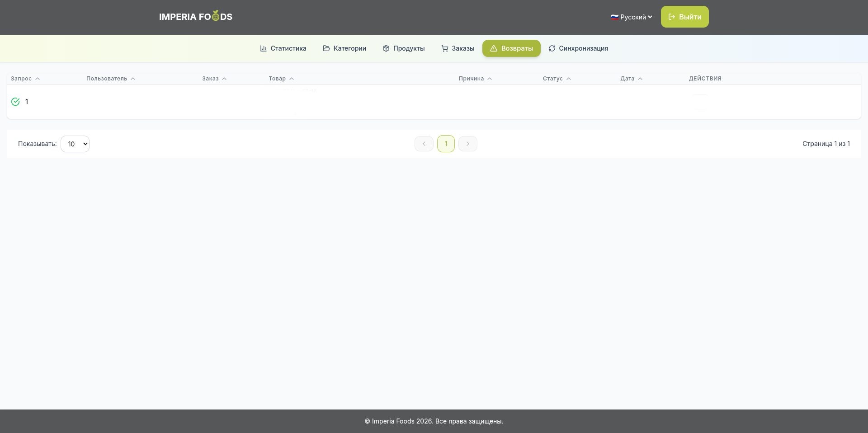Click the Imperia Foods logo
This screenshot has height=433, width=868.
[x=196, y=16]
